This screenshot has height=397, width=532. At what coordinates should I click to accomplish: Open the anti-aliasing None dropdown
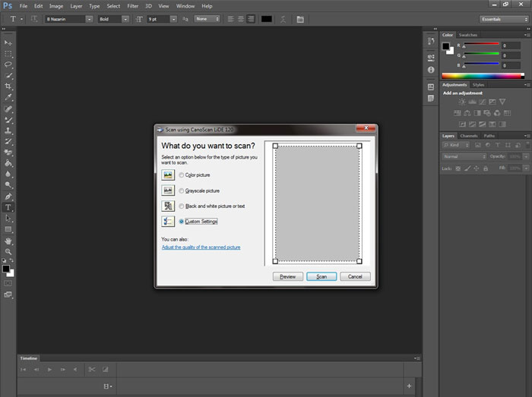click(x=207, y=19)
